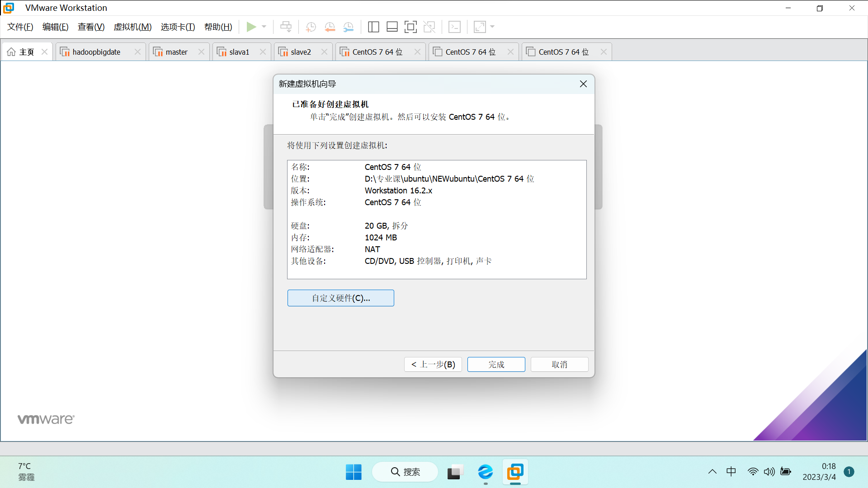
Task: Click the take snapshot clock icon
Action: pyautogui.click(x=311, y=27)
